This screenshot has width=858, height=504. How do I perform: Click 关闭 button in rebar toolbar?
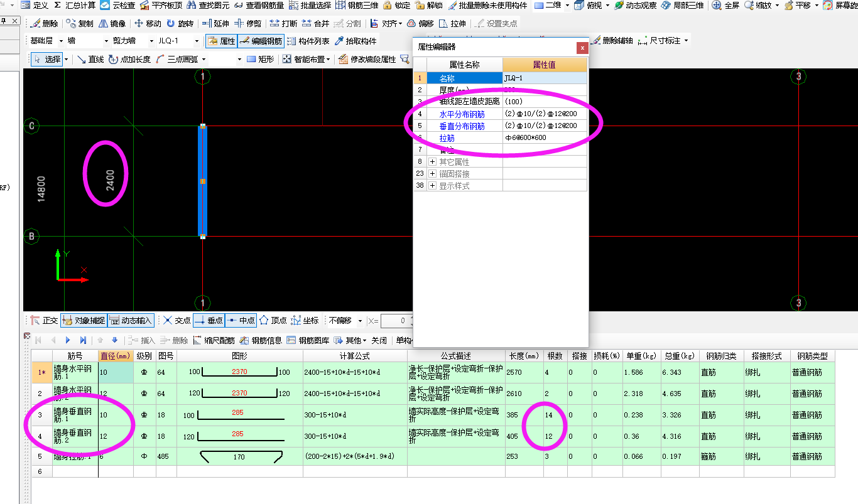click(379, 341)
